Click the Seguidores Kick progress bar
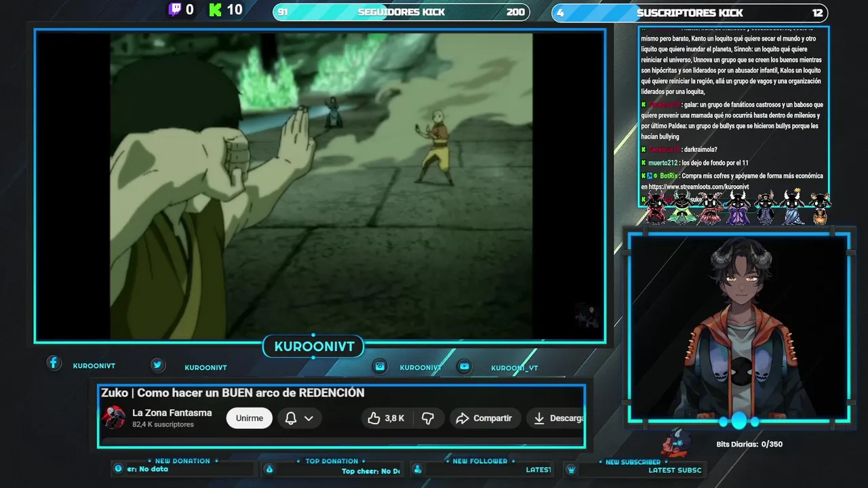 (401, 12)
